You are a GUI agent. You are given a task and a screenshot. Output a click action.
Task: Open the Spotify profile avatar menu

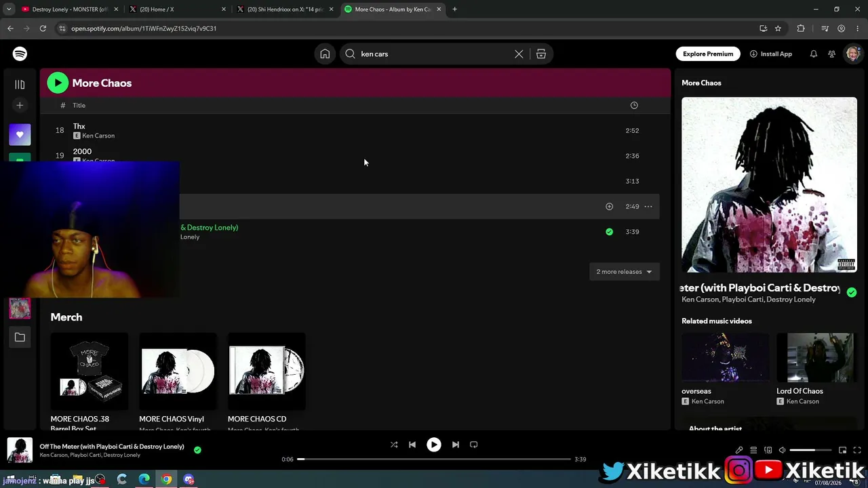coord(852,54)
